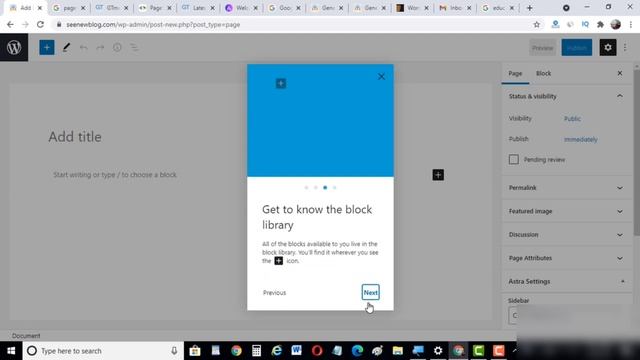640x360 pixels.
Task: Change publish date via Immediately link
Action: point(580,139)
